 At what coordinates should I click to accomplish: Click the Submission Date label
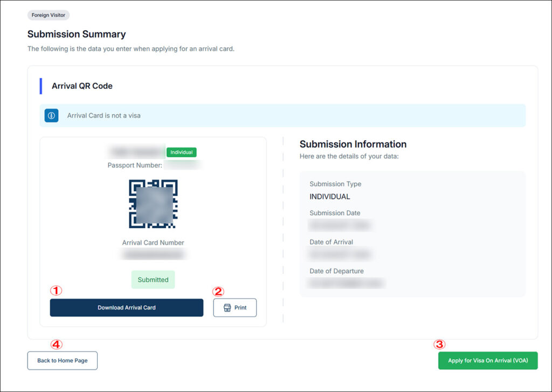(x=335, y=213)
